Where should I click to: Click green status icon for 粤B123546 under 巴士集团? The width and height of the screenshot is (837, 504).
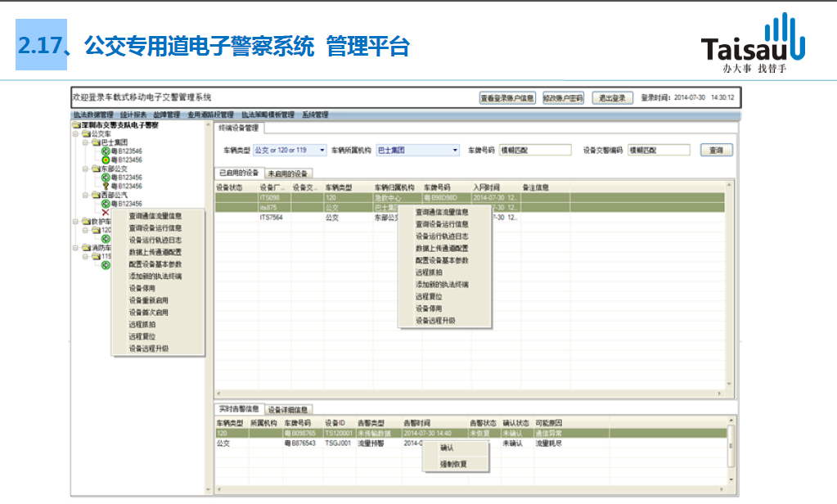click(x=106, y=151)
